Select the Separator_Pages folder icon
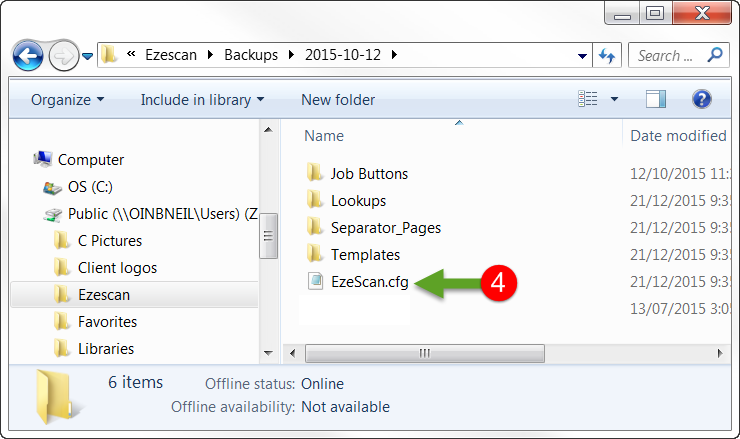The image size is (740, 439). [315, 228]
